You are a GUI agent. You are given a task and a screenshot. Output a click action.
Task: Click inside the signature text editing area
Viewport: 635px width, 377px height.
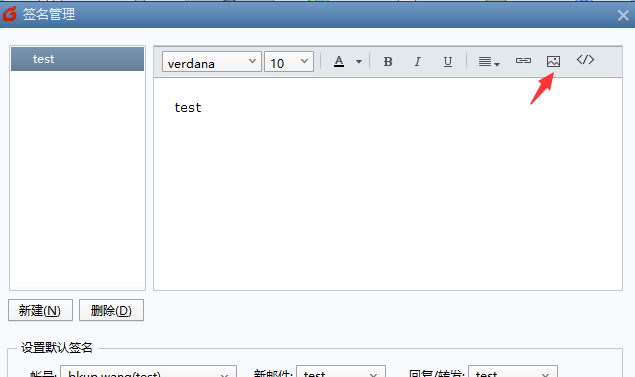[388, 184]
